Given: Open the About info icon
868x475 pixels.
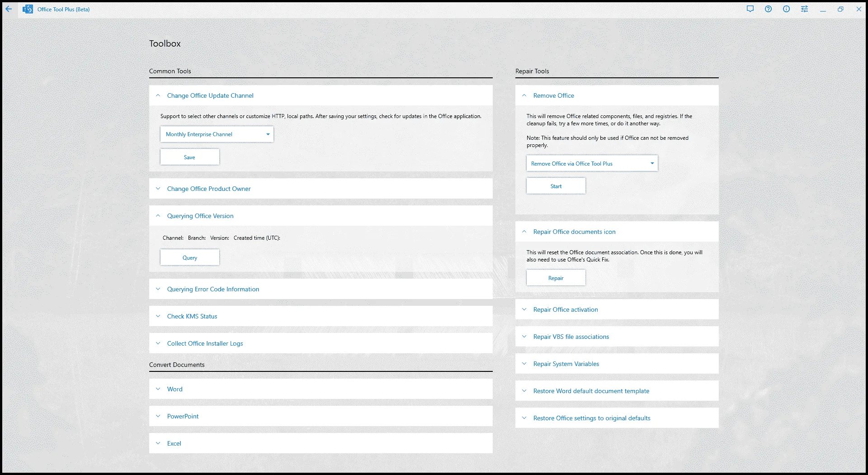Looking at the screenshot, I should [786, 9].
